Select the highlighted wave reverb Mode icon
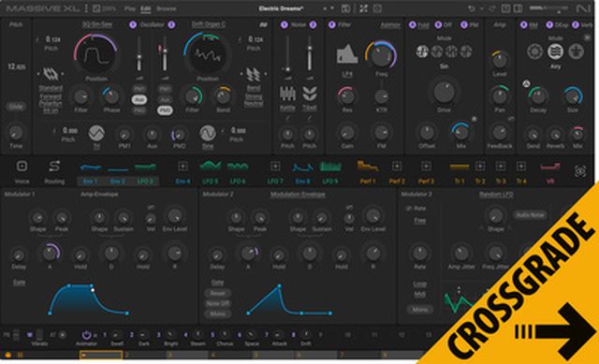599x364 pixels. click(555, 51)
